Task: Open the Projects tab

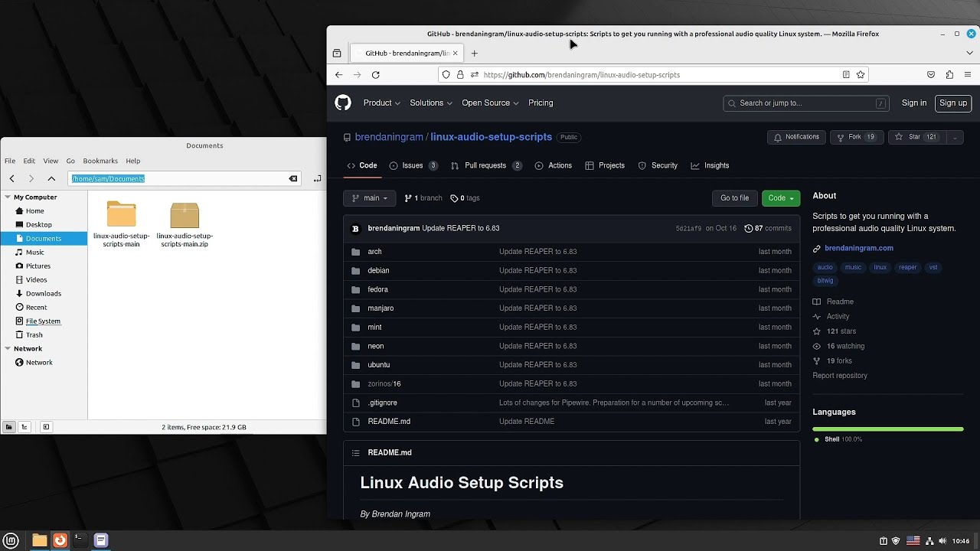Action: tap(605, 165)
